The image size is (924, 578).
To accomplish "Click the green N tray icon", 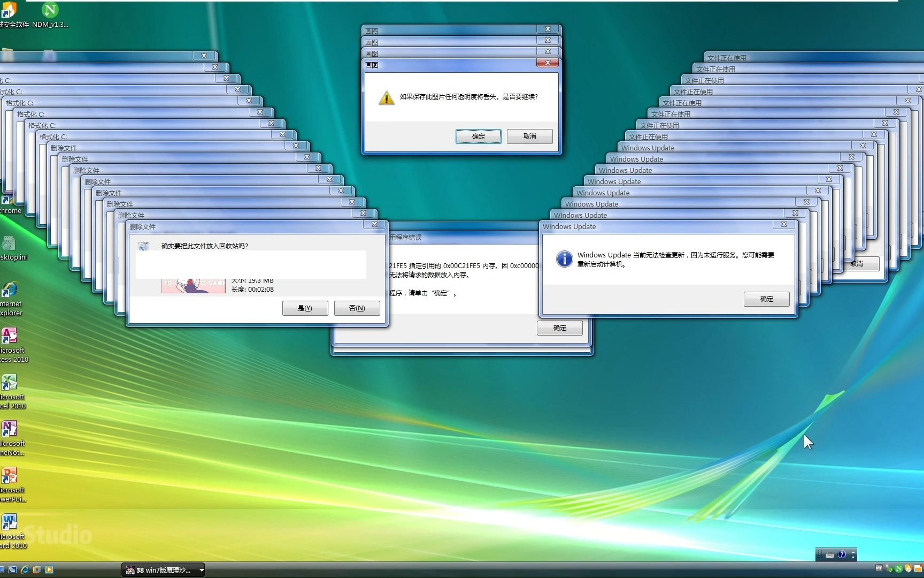I will click(898, 568).
